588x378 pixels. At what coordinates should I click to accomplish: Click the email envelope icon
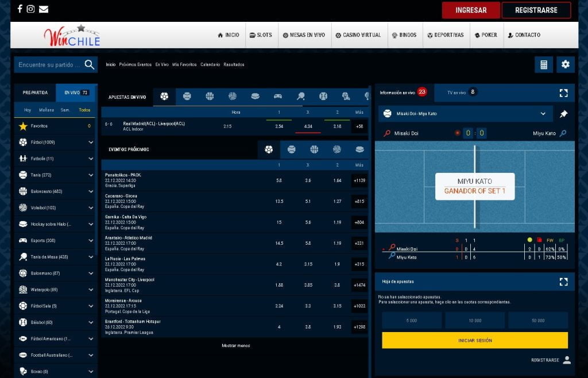[x=44, y=9]
